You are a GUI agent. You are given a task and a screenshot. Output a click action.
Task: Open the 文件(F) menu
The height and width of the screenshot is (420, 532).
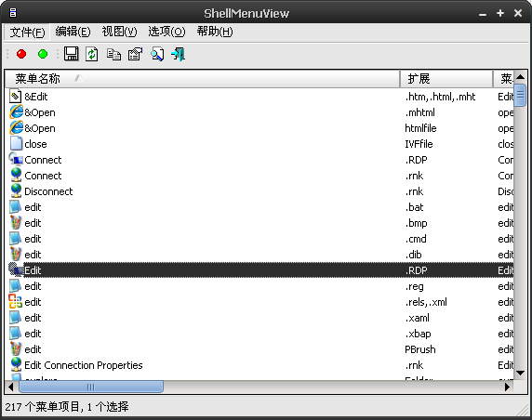pos(27,33)
